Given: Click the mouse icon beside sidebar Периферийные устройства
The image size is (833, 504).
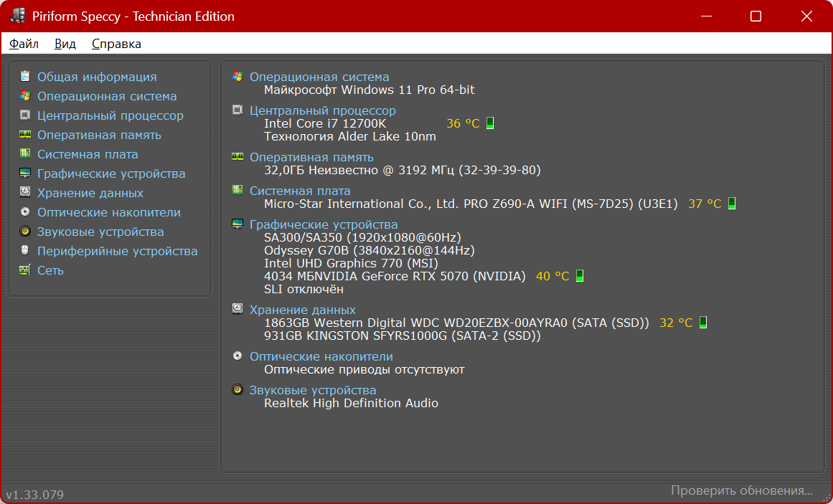Looking at the screenshot, I should coord(25,250).
